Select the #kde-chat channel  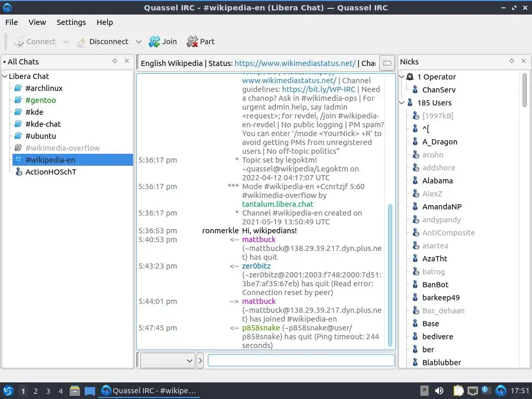coord(43,124)
